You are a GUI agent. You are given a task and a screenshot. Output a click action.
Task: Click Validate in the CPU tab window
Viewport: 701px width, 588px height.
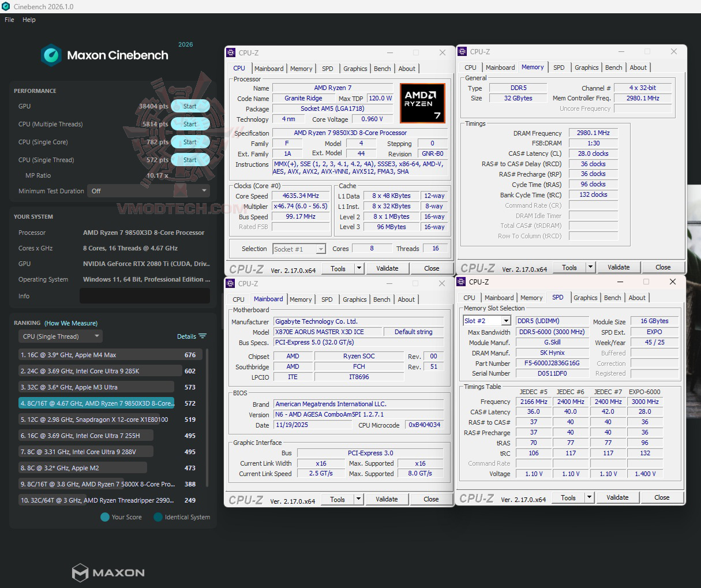tap(387, 268)
